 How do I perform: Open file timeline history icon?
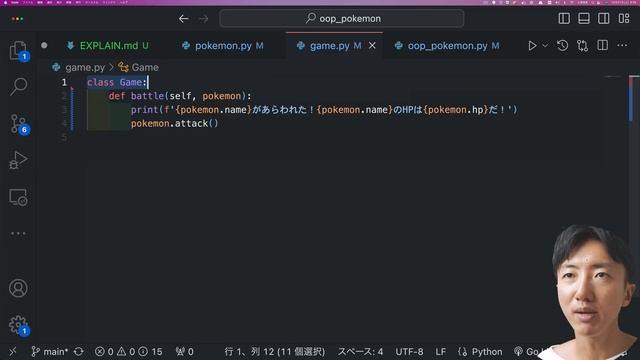562,45
